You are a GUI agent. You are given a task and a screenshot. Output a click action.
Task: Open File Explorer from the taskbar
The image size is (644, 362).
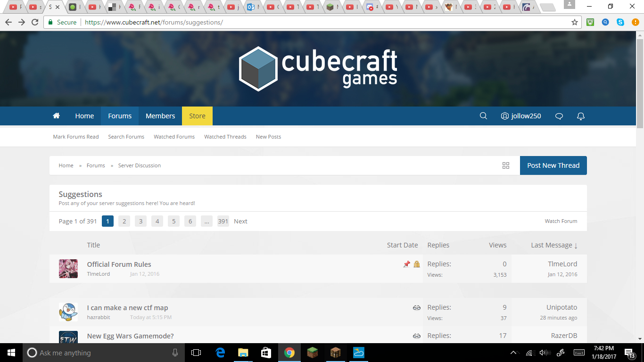243,353
